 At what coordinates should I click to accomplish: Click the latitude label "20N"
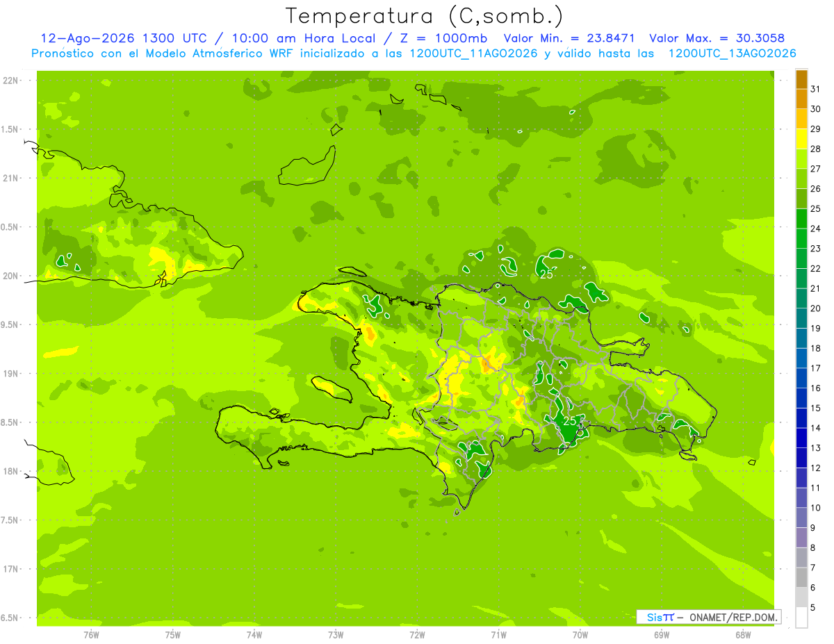[10, 276]
